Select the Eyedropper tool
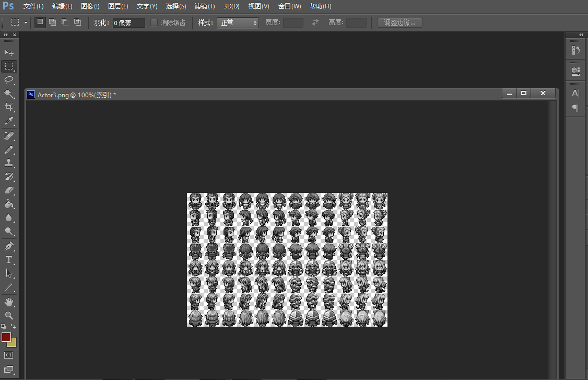This screenshot has width=588, height=380. [x=9, y=121]
